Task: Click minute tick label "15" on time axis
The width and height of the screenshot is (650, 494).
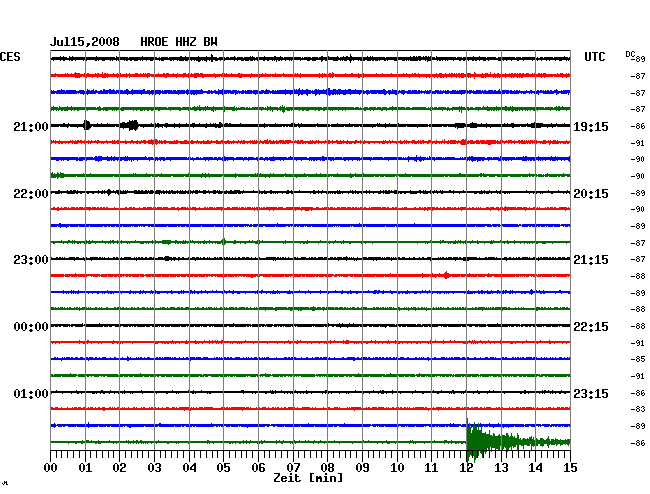Action: click(570, 468)
